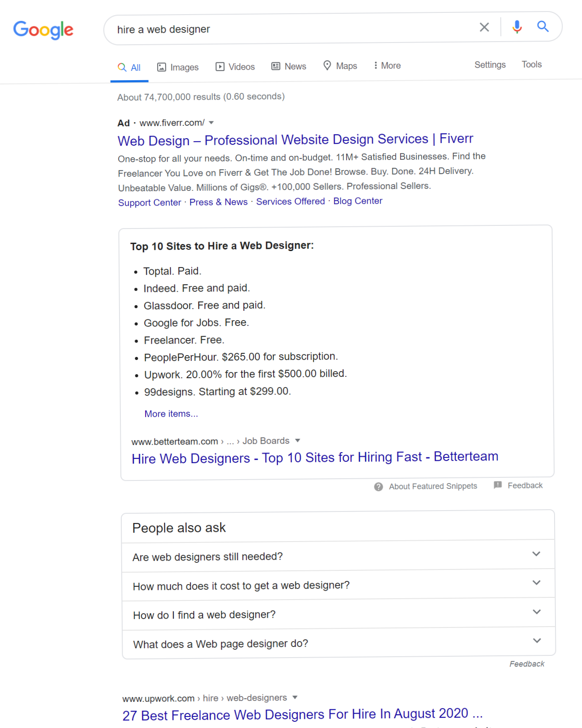
Task: Click the 'Freelancer. Free.' list item
Action: 184,340
